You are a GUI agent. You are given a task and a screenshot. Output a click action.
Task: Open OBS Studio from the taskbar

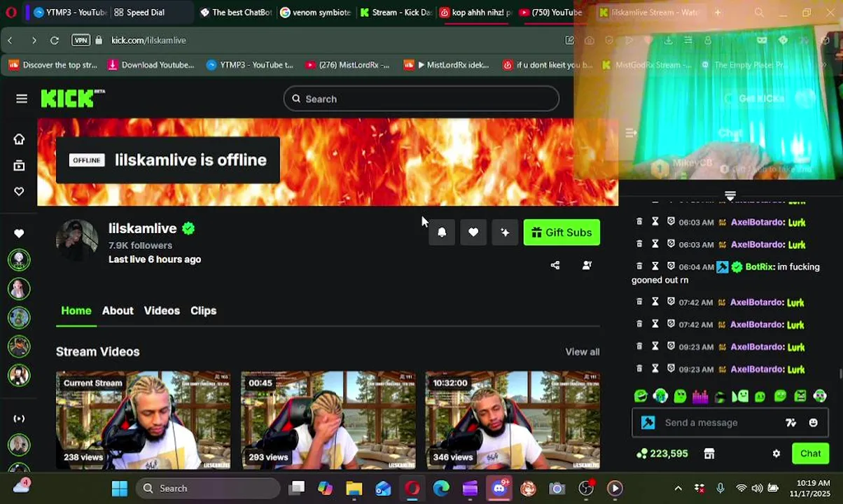click(586, 489)
